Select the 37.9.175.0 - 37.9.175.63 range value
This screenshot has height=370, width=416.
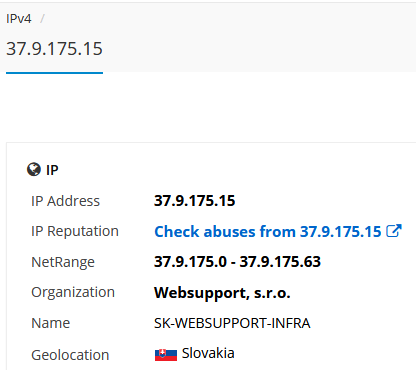[x=237, y=262]
